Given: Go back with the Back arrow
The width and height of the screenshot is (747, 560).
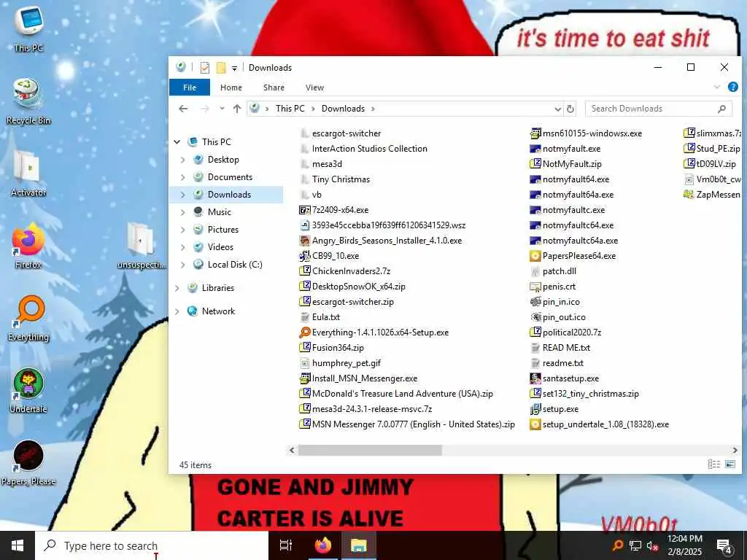Looking at the screenshot, I should (183, 109).
